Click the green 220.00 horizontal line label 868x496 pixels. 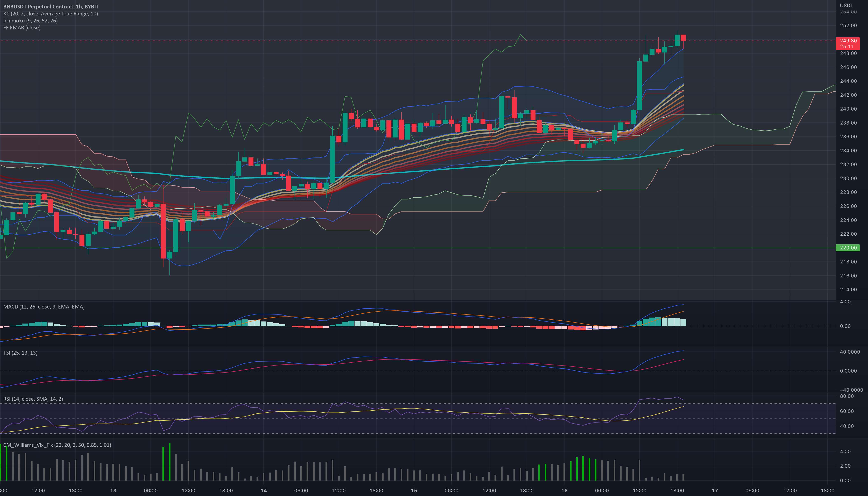click(x=848, y=248)
